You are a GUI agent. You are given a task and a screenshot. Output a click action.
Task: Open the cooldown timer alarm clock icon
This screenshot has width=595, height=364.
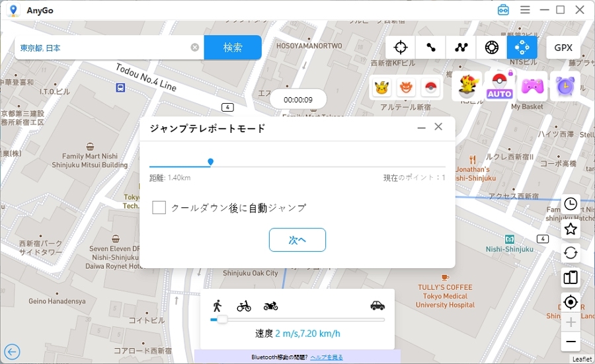point(565,86)
